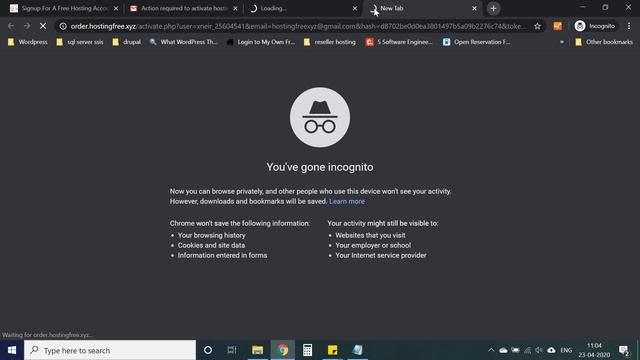
Task: Open the reseller hosting bookmark folder
Action: coord(329,42)
